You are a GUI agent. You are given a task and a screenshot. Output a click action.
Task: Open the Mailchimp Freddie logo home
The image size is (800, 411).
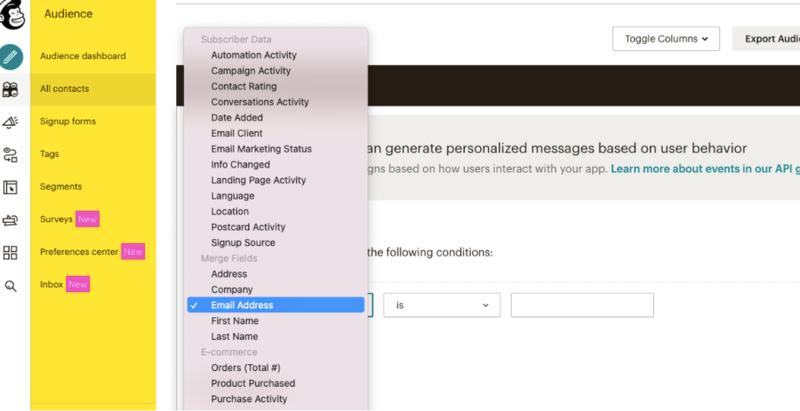click(12, 14)
